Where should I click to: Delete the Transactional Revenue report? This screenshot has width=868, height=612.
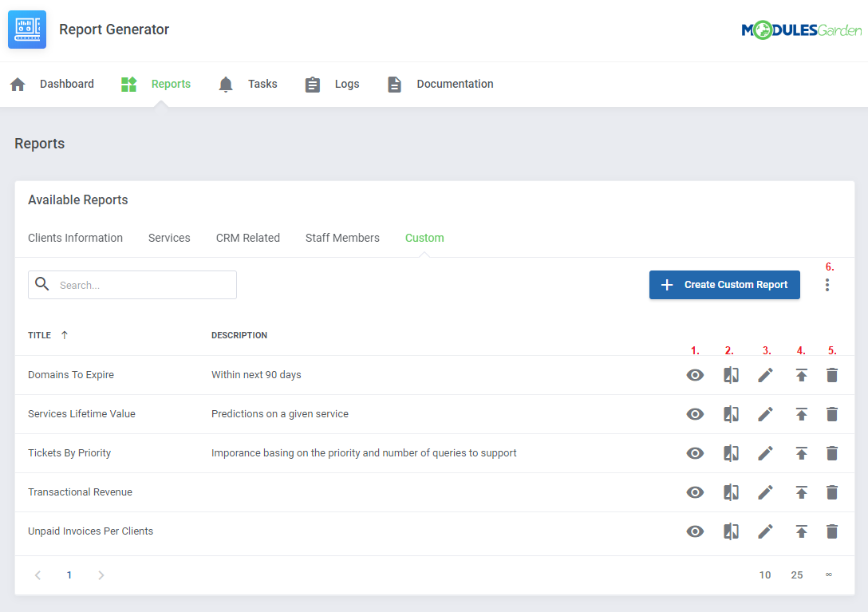pos(832,492)
